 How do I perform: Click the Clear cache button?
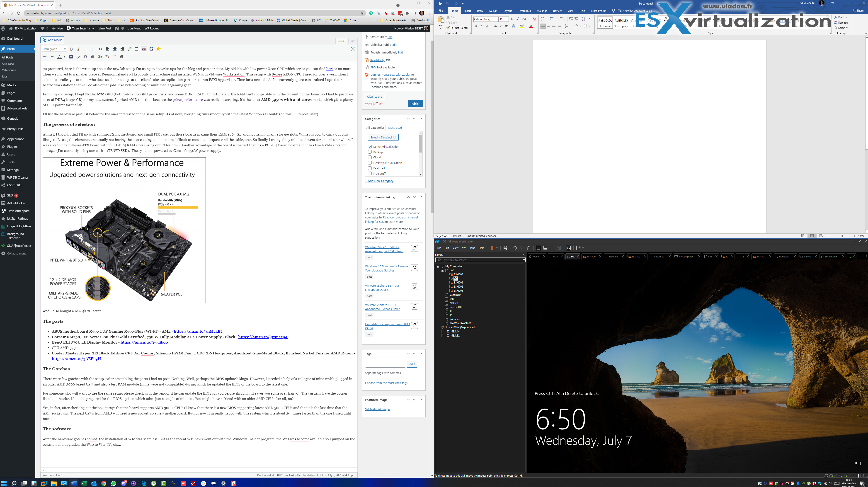pos(374,97)
